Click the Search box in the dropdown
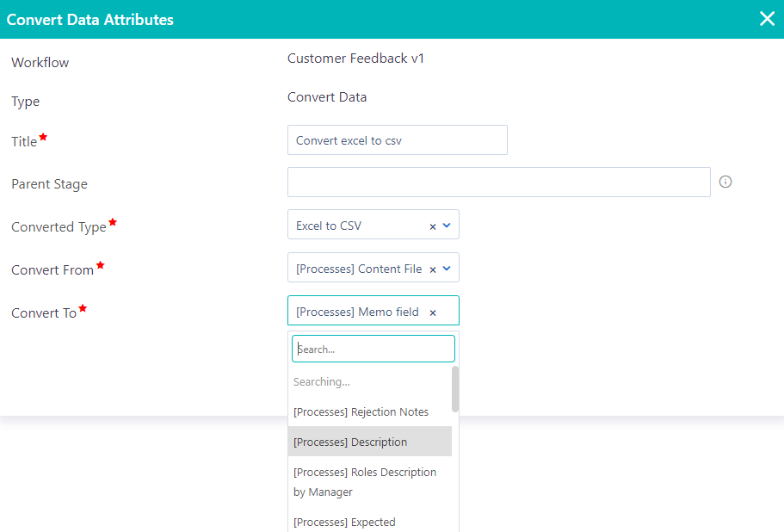Screen dimensions: 784x532 pos(373,348)
